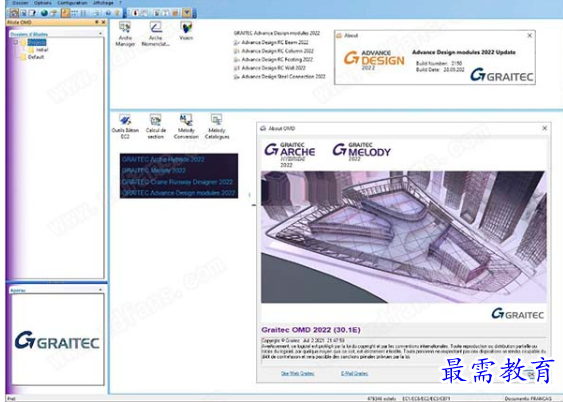
Task: Pin the Pilote OMD panel
Action: [x=97, y=22]
